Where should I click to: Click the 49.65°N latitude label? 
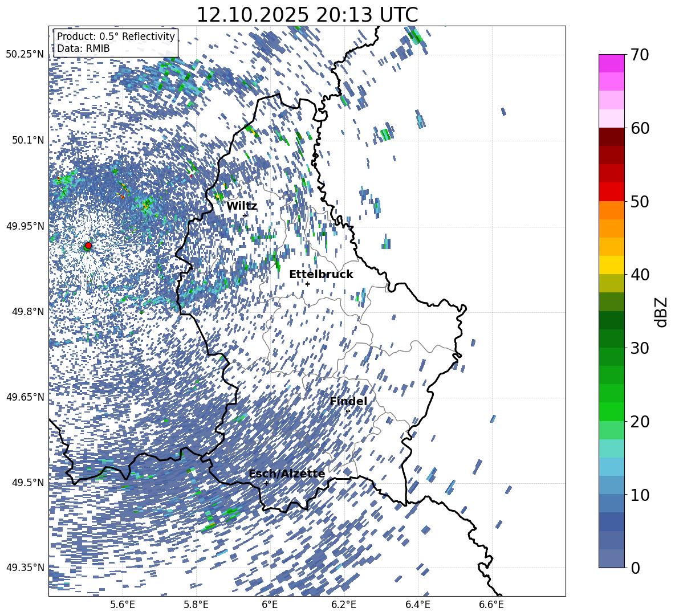point(25,397)
